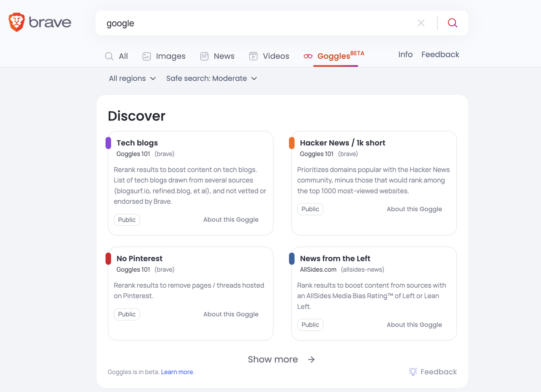This screenshot has width=541, height=392.
Task: Open News from the Left goggle
Action: 335,259
